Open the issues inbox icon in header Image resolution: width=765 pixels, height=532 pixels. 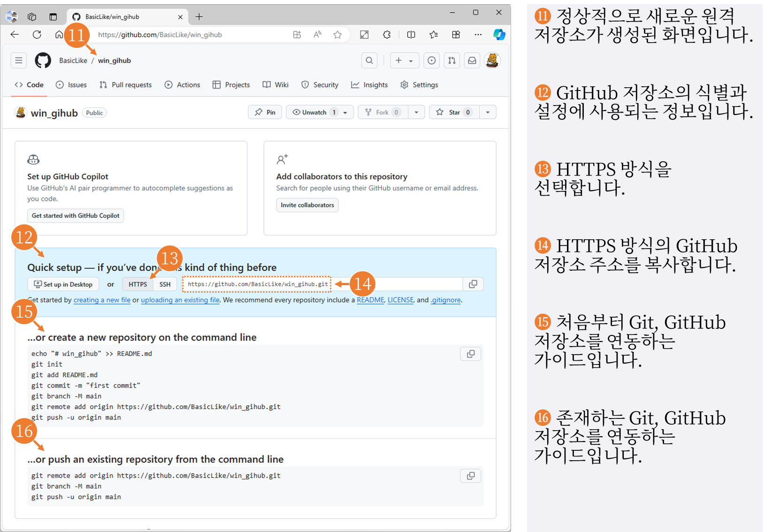tap(432, 61)
